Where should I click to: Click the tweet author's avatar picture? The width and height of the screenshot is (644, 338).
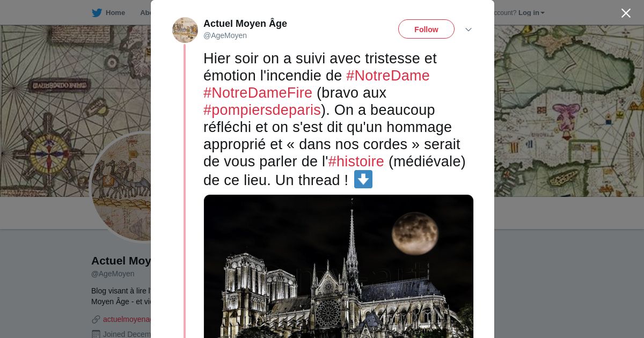(x=185, y=30)
